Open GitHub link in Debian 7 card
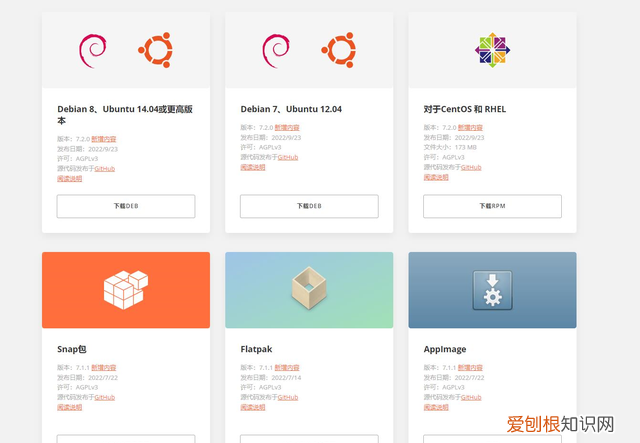The image size is (640, 443). click(288, 157)
